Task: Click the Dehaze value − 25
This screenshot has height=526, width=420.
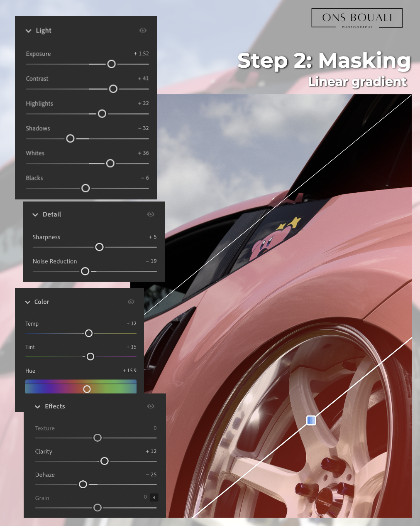Action: pos(151,474)
